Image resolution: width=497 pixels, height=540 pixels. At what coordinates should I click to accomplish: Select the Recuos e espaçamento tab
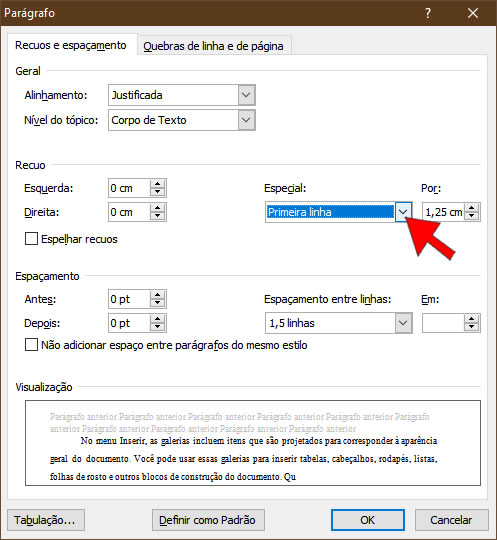point(71,45)
